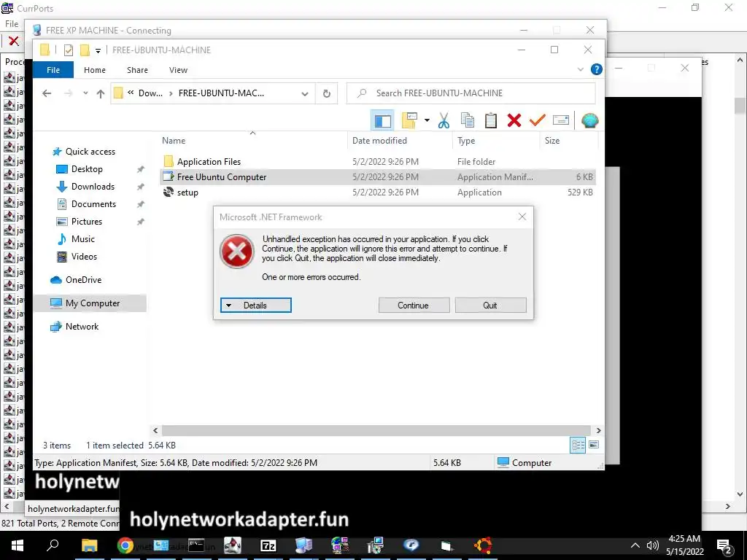Open the 7-Zip taskbar icon

pyautogui.click(x=268, y=545)
